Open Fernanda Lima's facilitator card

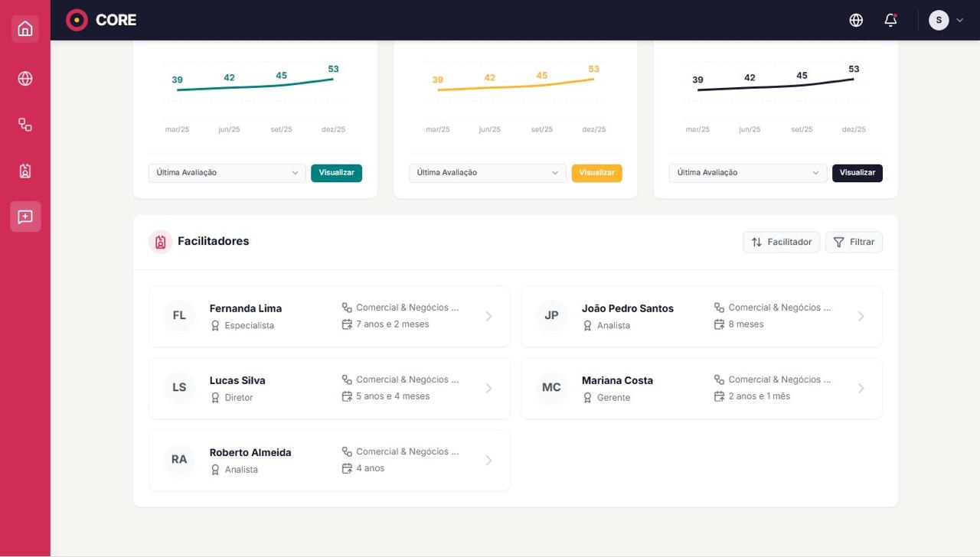[x=328, y=316]
